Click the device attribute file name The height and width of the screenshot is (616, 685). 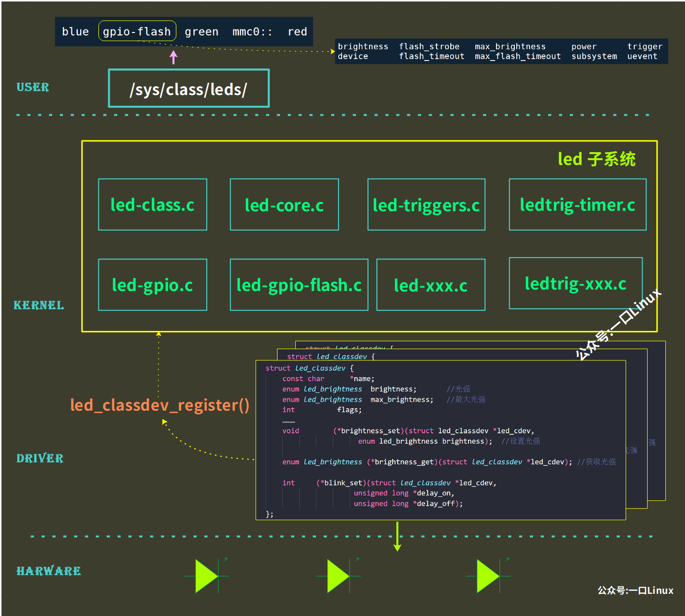pos(353,56)
